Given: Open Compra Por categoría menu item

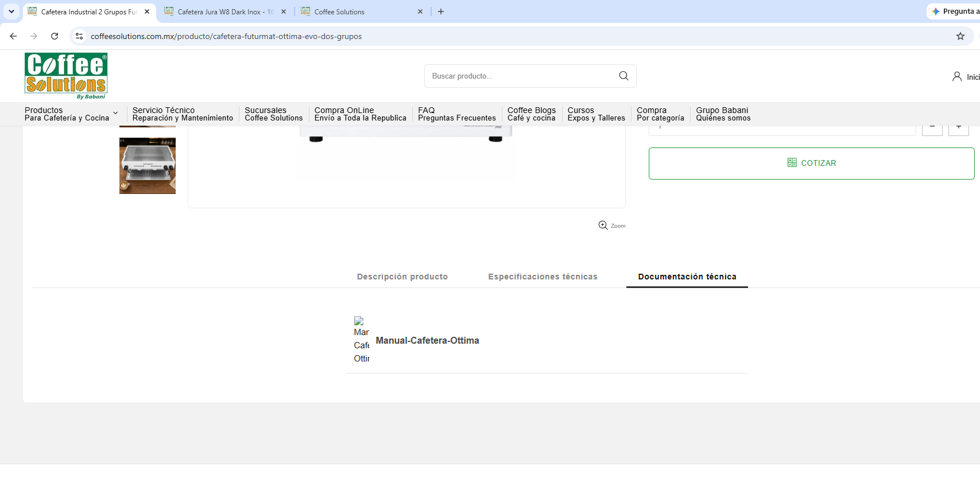Looking at the screenshot, I should click(660, 114).
